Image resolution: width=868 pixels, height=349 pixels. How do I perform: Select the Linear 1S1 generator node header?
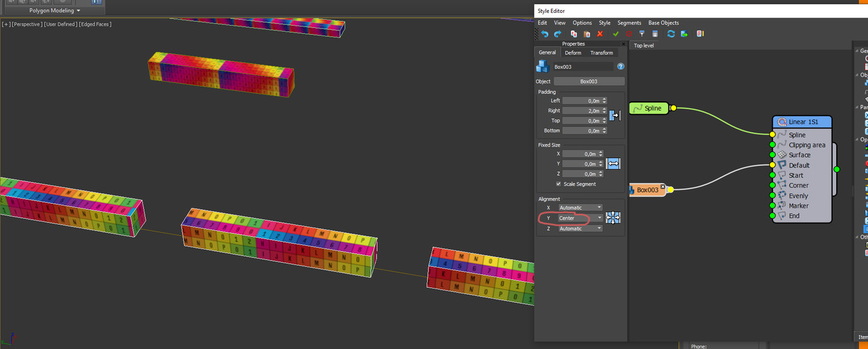click(x=802, y=122)
